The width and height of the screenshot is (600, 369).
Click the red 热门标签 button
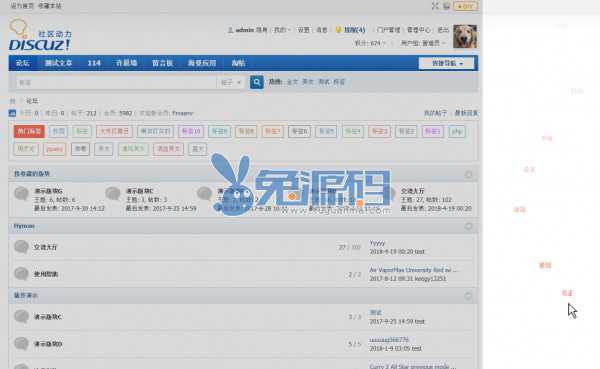[x=29, y=131]
